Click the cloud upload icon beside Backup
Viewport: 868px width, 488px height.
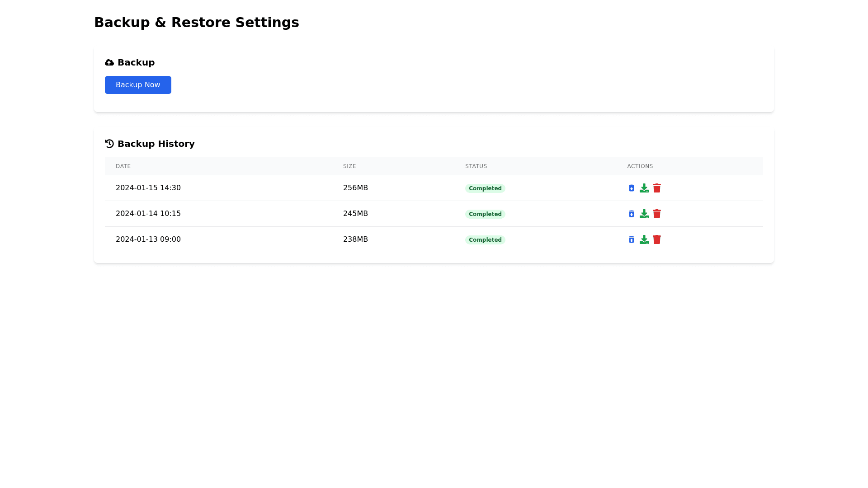pos(109,62)
